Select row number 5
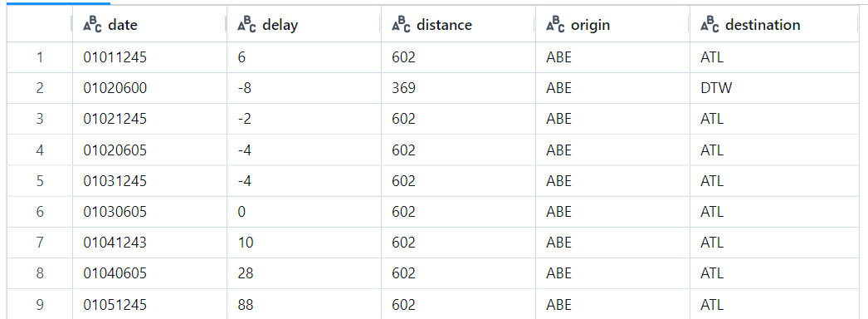This screenshot has height=319, width=868. (x=39, y=180)
